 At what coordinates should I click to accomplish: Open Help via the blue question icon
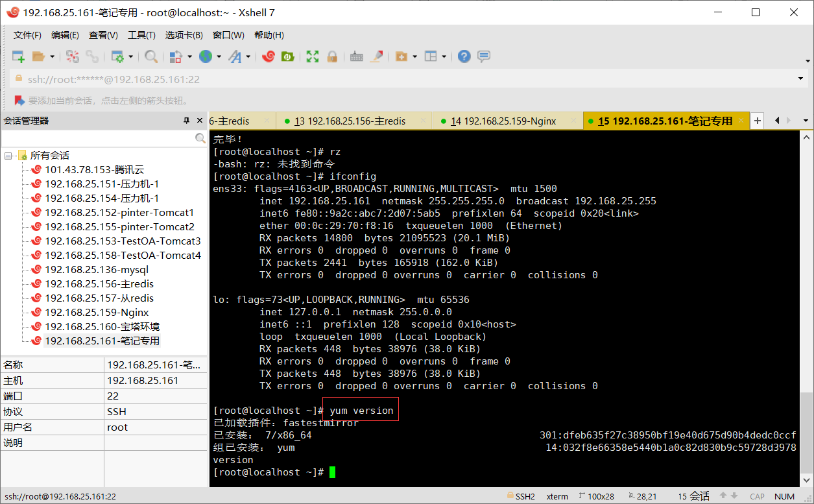pyautogui.click(x=464, y=57)
